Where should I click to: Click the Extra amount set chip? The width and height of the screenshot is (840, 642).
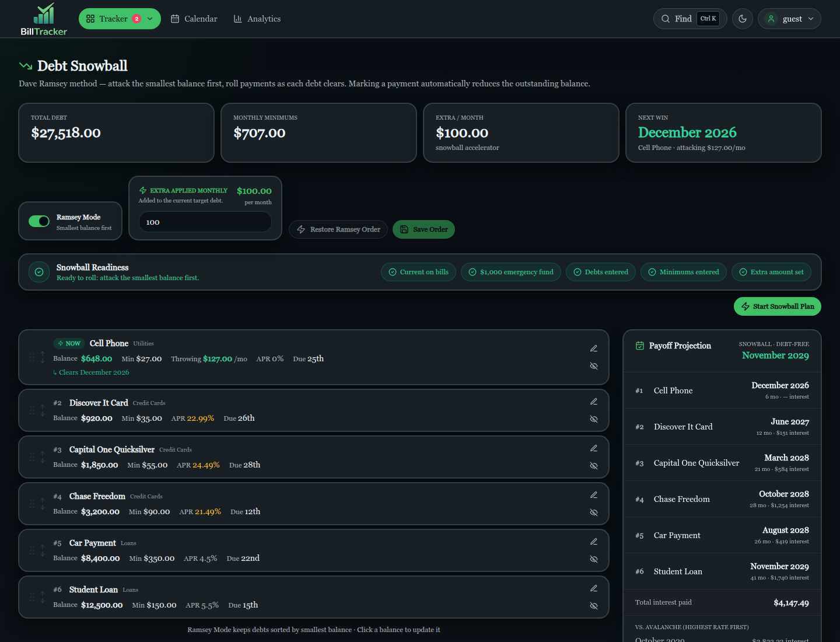[771, 272]
